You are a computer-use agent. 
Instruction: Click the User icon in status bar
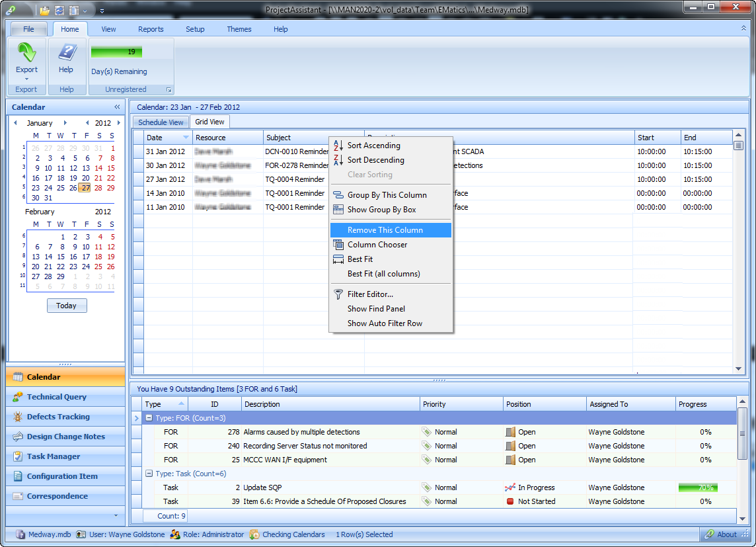click(81, 534)
